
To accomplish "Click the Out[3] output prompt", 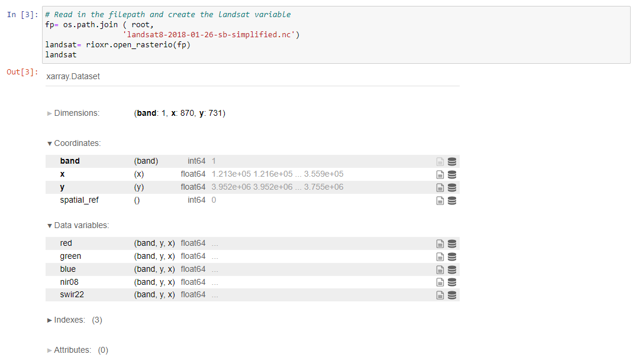I will (x=22, y=72).
